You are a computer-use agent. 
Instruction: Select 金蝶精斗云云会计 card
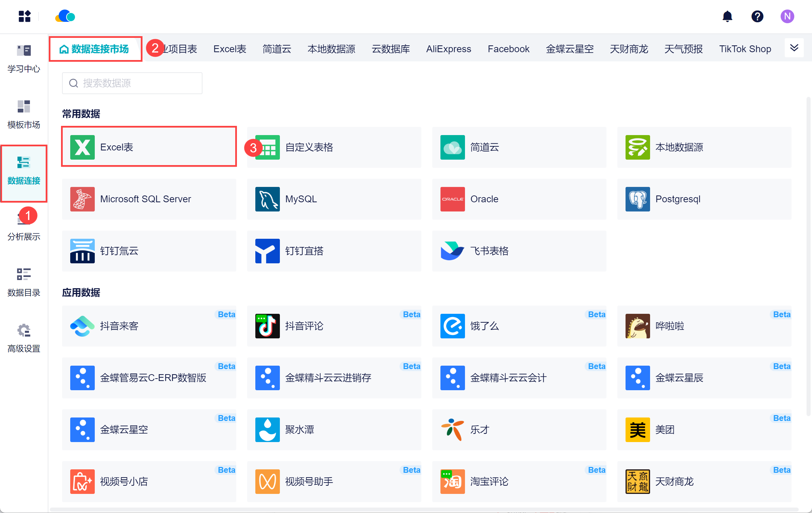coord(519,378)
